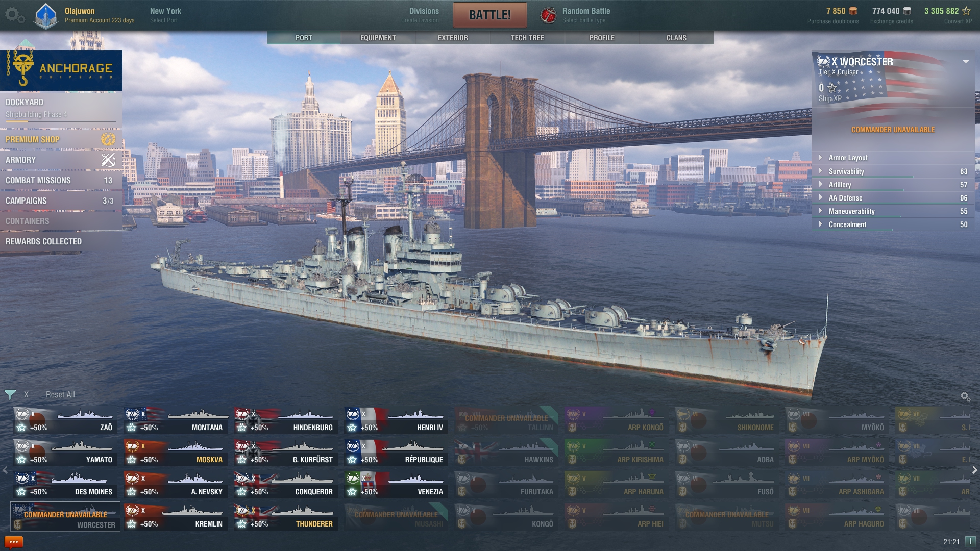Open the chat speech bubble icon

click(14, 542)
